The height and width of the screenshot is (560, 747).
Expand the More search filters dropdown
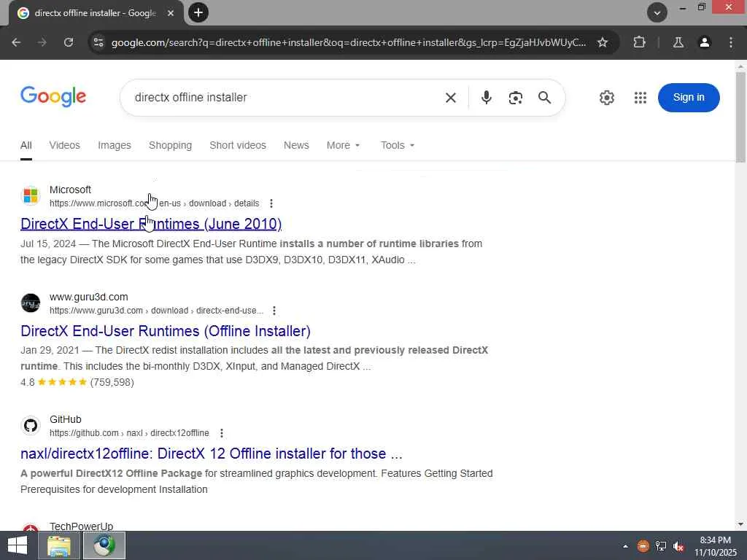(x=343, y=145)
